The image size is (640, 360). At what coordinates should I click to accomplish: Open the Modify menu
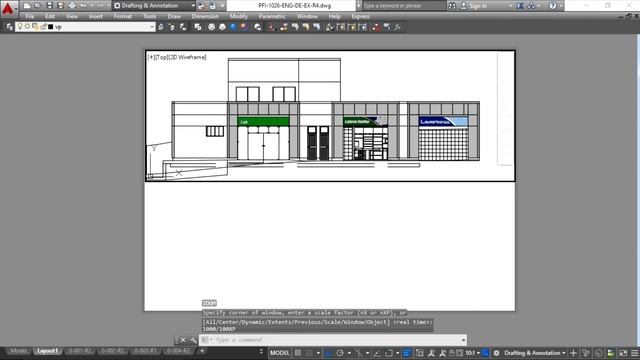pyautogui.click(x=238, y=16)
